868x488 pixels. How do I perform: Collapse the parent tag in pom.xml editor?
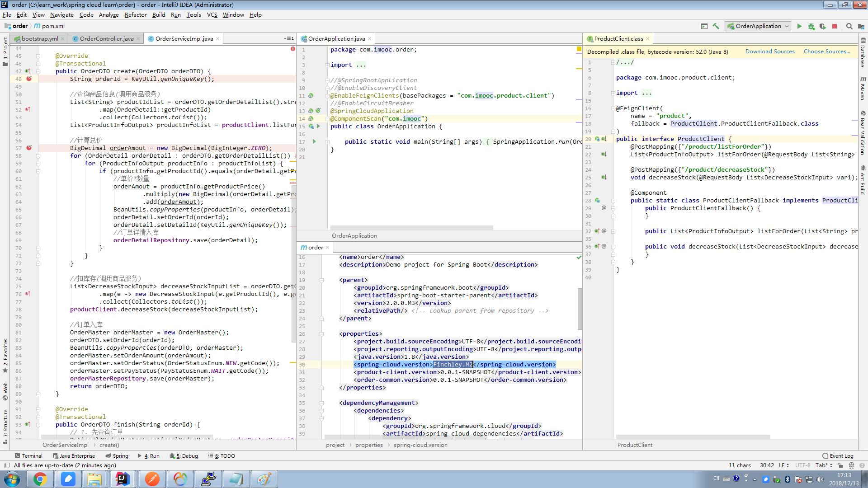[321, 280]
